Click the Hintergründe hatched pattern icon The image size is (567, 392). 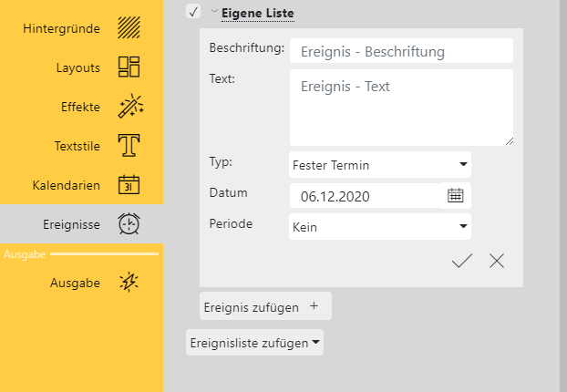[x=129, y=27]
